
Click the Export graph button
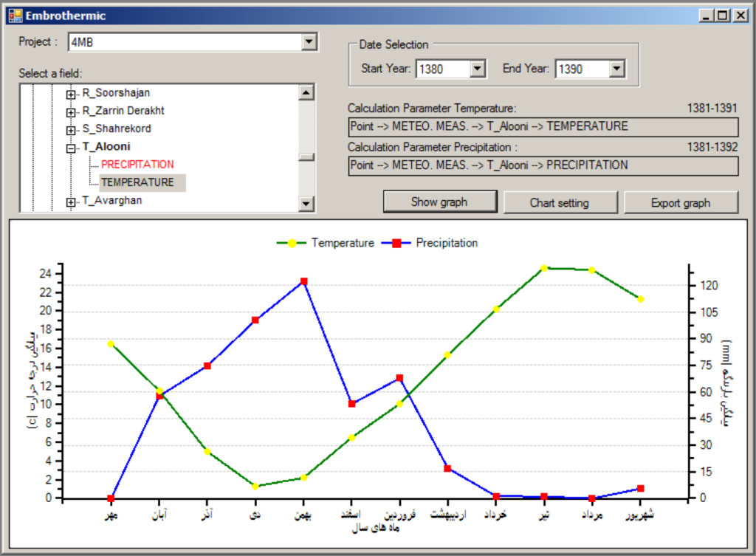(681, 202)
